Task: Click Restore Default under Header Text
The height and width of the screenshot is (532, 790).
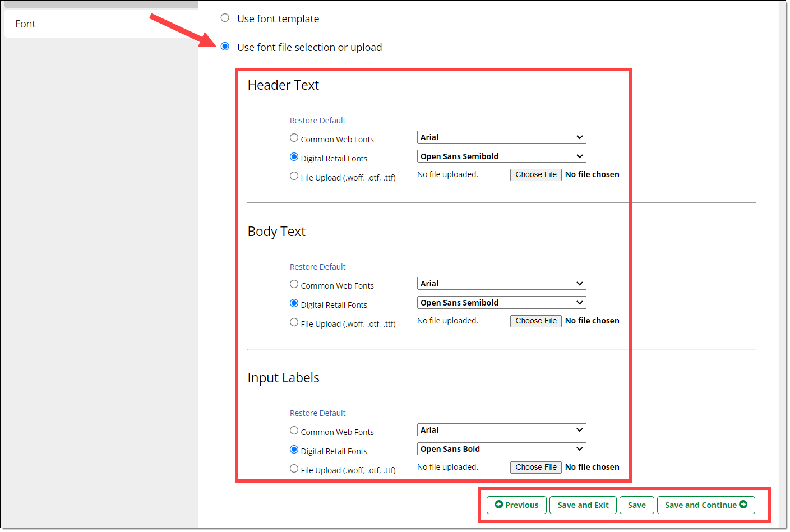Action: pyautogui.click(x=317, y=121)
